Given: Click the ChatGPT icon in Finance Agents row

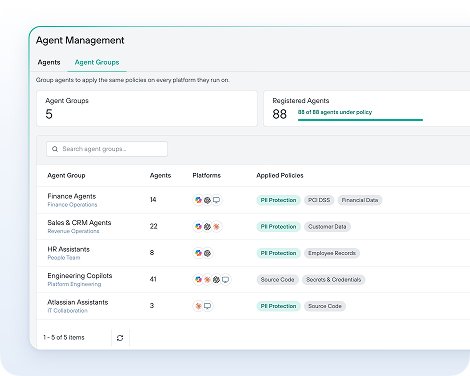Looking at the screenshot, I should [x=207, y=200].
